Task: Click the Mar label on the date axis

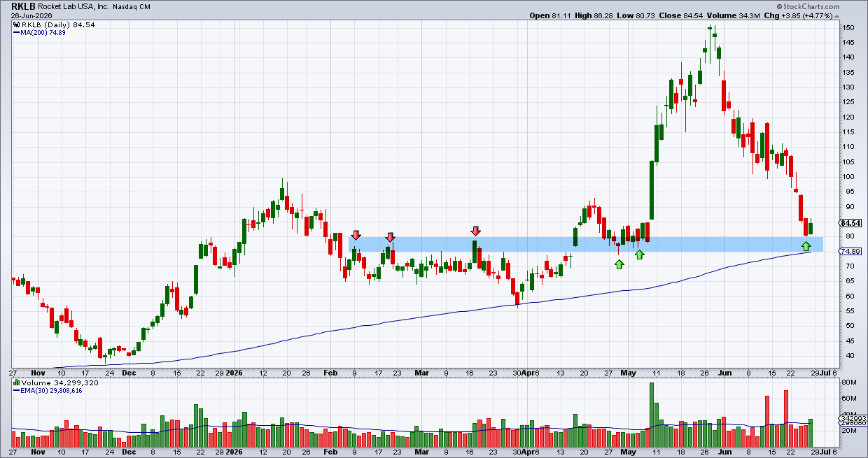Action: coord(421,373)
